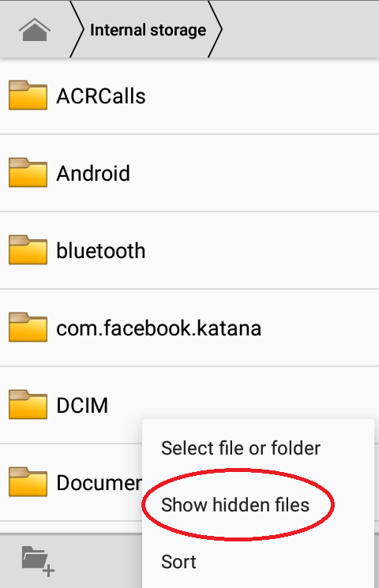Click the bluetooth folder icon
The image size is (379, 588).
(28, 249)
